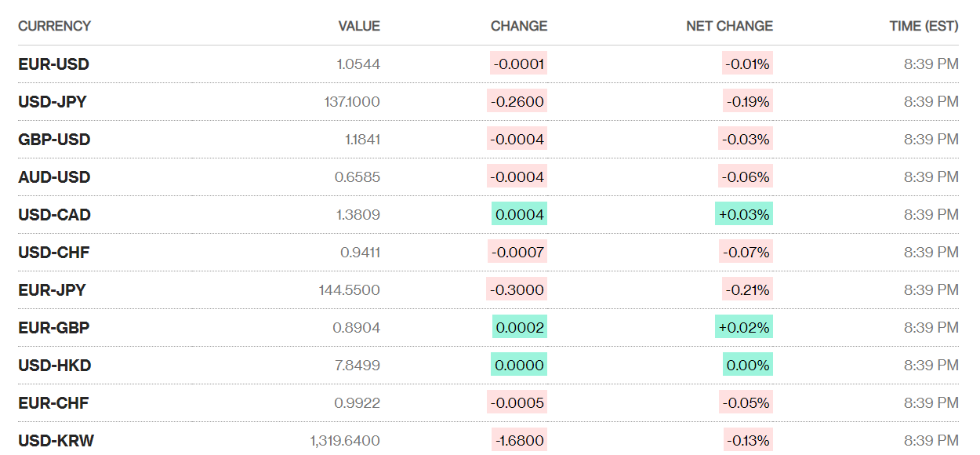Open the USD-CHF currency pair link
The image size is (980, 455).
point(53,253)
